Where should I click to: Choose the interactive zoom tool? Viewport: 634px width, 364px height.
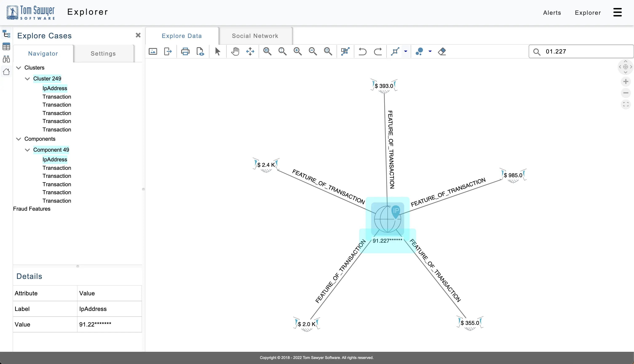coord(283,51)
